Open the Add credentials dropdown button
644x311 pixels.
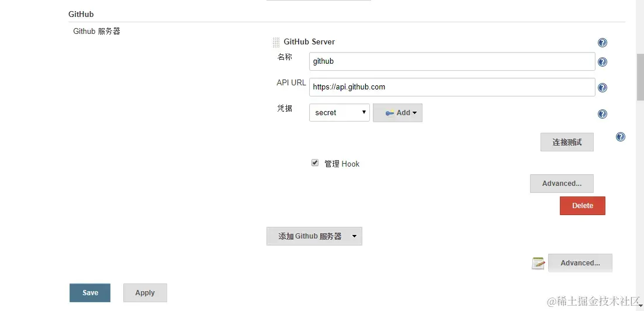coord(397,113)
